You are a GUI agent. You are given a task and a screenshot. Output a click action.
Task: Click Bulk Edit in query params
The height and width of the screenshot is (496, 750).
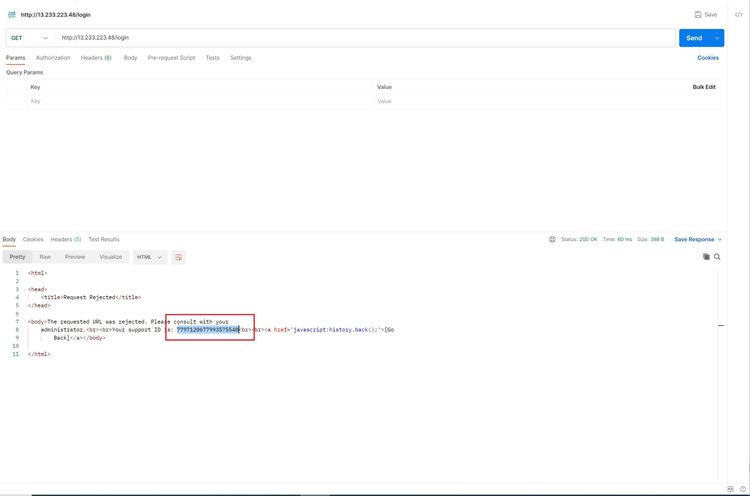pyautogui.click(x=704, y=87)
